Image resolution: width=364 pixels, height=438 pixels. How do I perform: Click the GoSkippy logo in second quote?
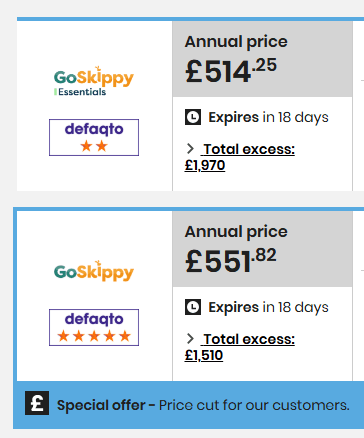(x=94, y=271)
